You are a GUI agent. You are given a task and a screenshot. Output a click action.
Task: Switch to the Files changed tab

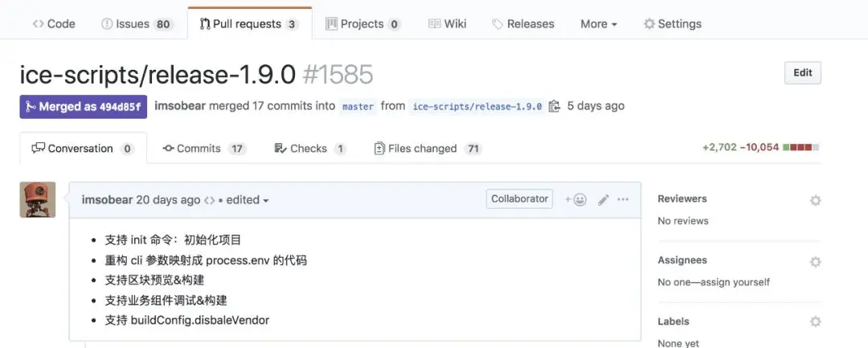428,148
